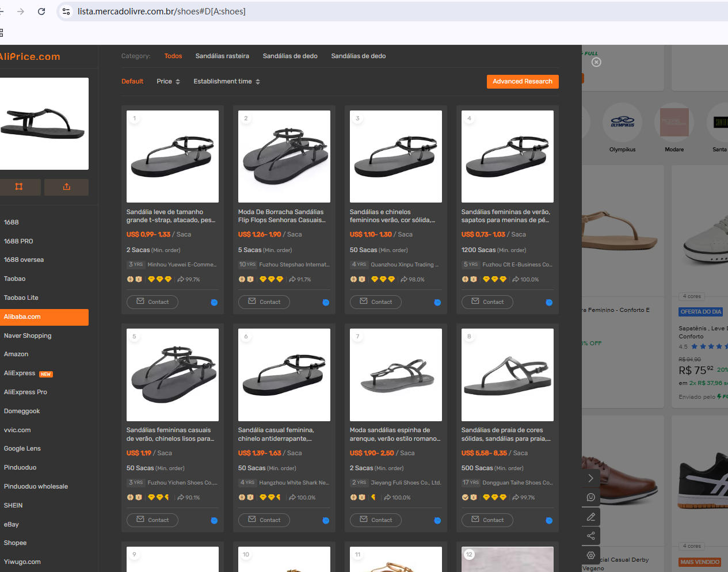Click the 91.7% share-rate icon on Fuzhou Stepshao card
This screenshot has width=728, height=572.
292,279
